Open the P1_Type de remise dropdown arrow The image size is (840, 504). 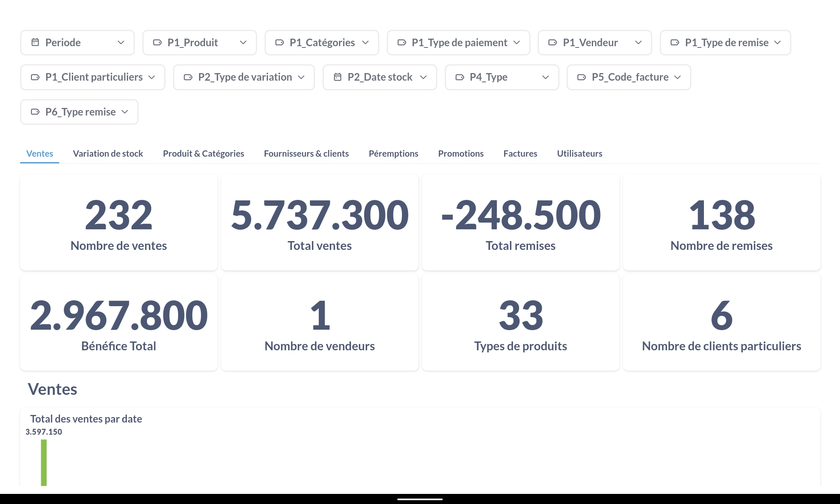point(778,42)
